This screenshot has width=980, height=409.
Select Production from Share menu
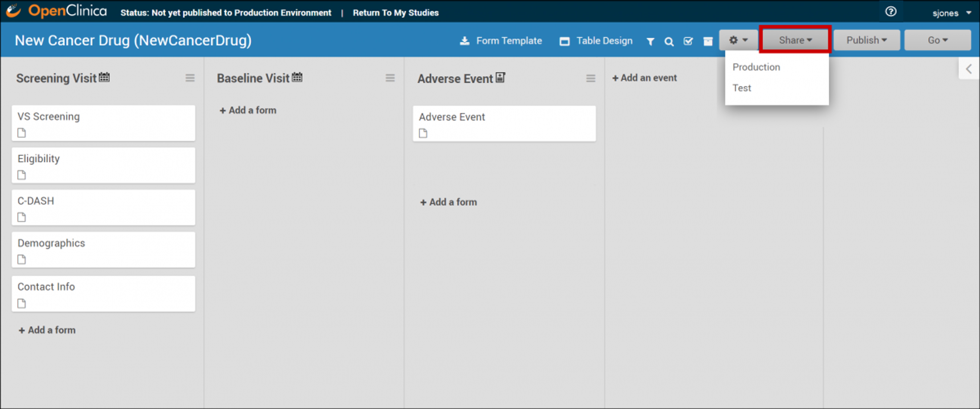756,67
